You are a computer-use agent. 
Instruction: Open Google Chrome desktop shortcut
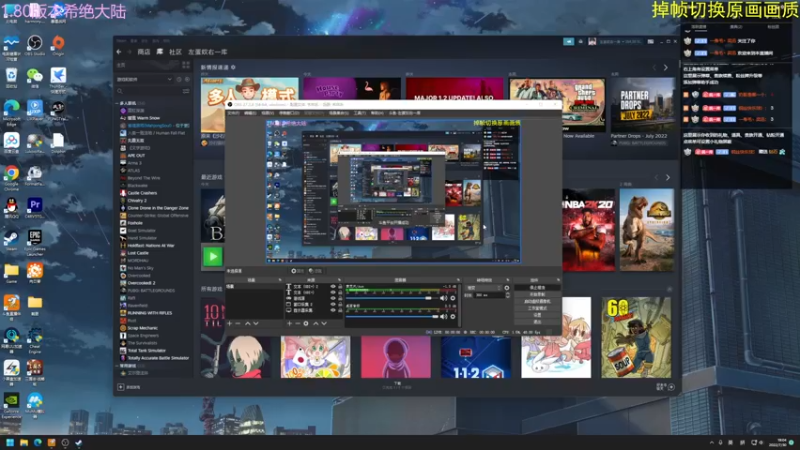pos(11,176)
